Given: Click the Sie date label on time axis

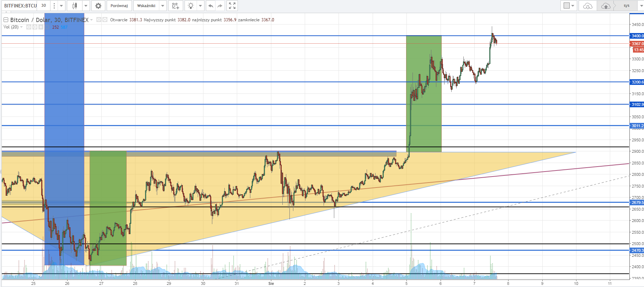Looking at the screenshot, I should pyautogui.click(x=271, y=283).
